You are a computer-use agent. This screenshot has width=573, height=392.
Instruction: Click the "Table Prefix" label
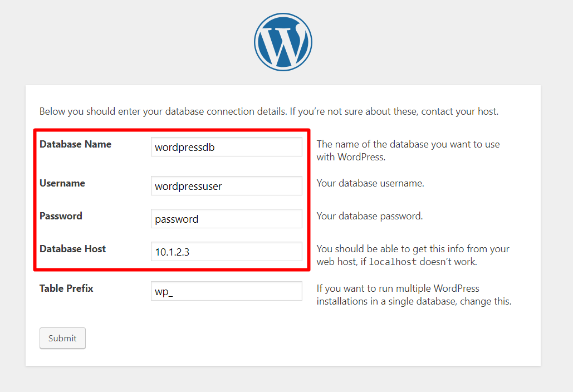coord(66,288)
